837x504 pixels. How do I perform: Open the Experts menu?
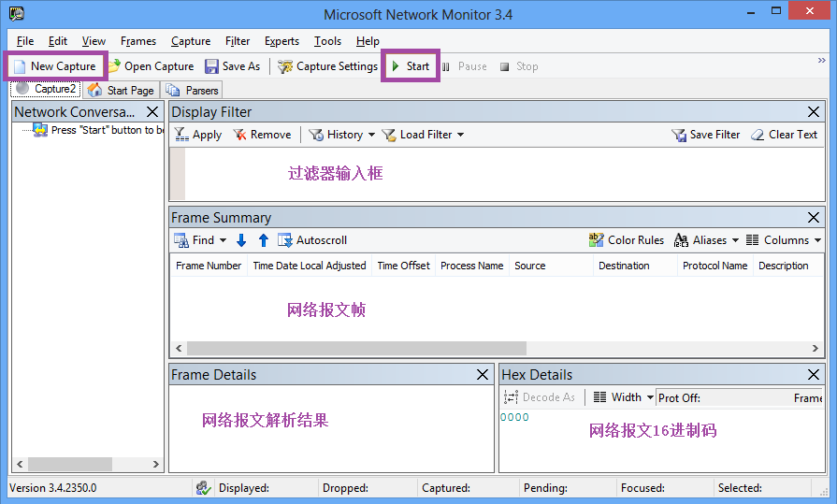click(281, 41)
